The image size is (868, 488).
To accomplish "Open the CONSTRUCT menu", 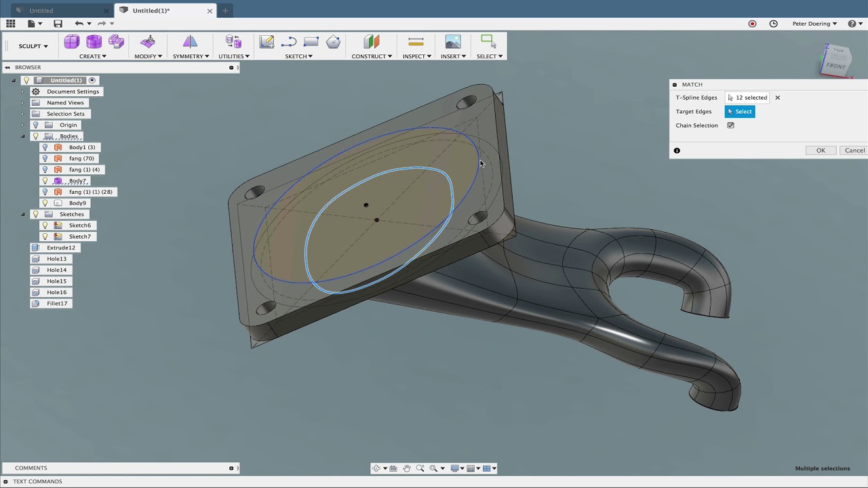I will [x=371, y=56].
